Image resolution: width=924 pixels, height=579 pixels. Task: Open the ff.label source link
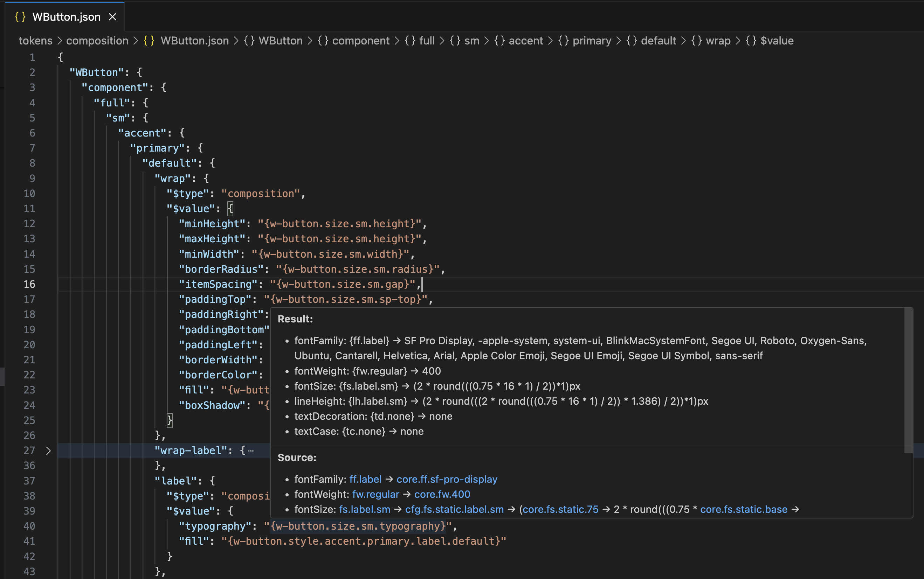365,479
